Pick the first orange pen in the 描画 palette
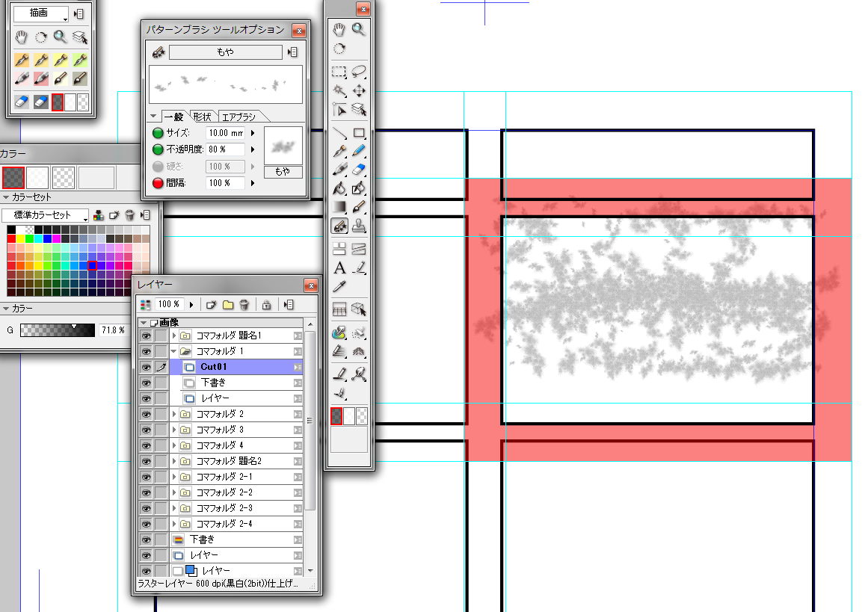Screen dimensions: 868x612 (x=22, y=60)
